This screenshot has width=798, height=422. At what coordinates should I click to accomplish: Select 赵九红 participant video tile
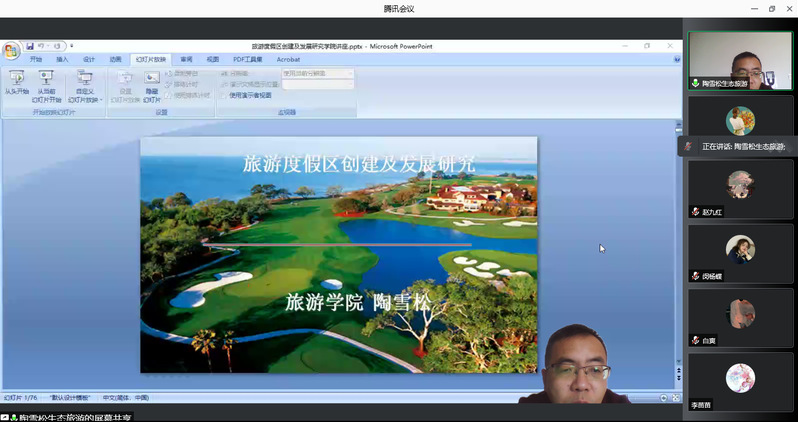[x=740, y=190]
